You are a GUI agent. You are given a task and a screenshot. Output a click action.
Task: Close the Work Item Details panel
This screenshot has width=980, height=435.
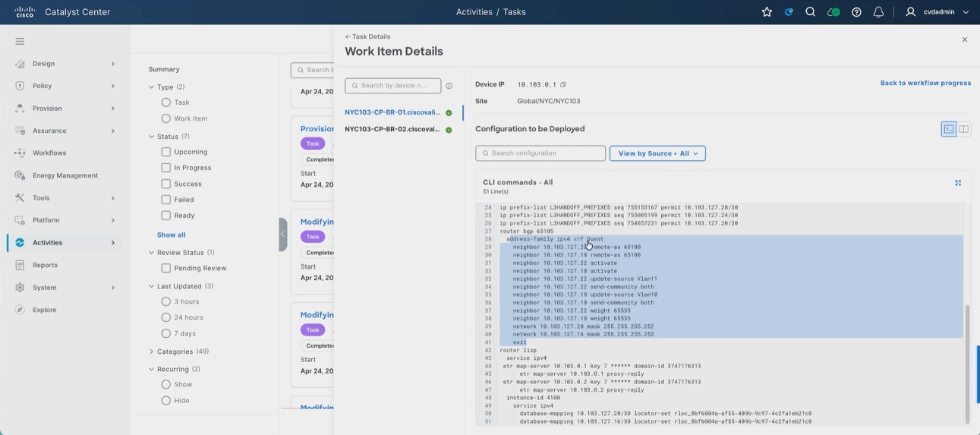coord(965,39)
